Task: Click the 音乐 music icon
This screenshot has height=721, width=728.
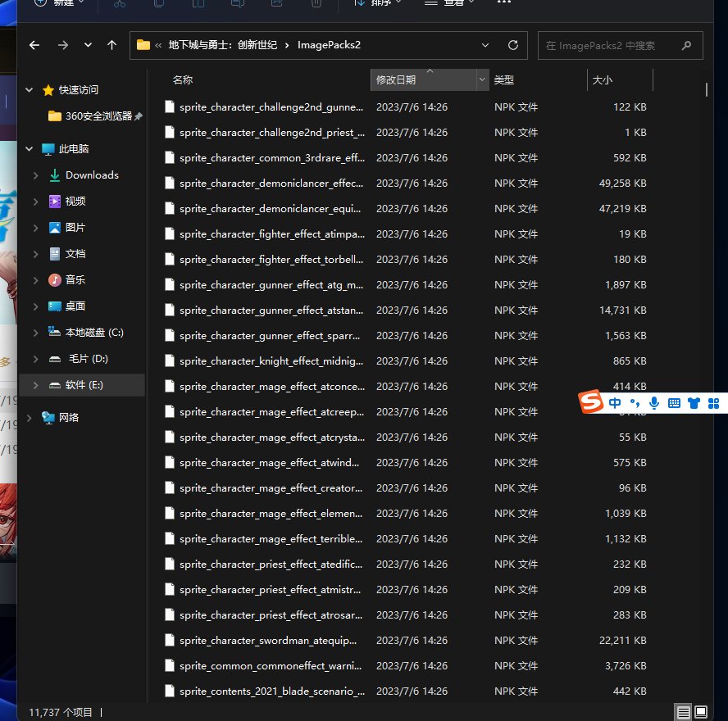Action: [55, 279]
